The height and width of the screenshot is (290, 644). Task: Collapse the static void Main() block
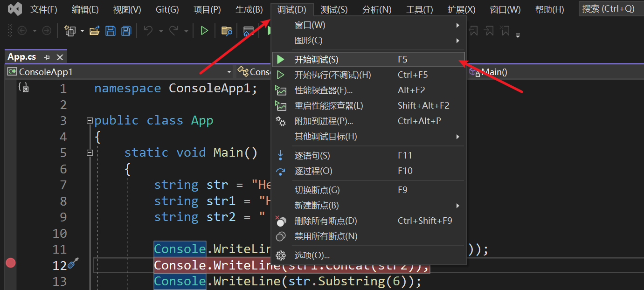pos(90,153)
